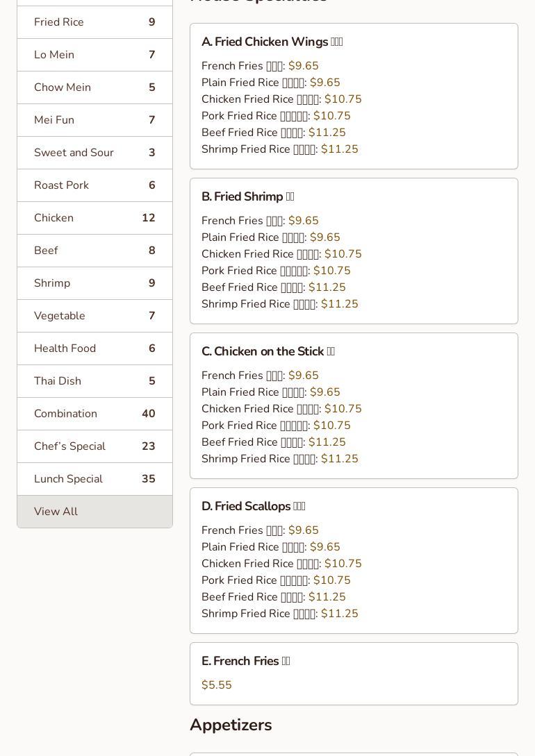
Task: Go to Chow Mein menu section
Action: click(94, 87)
